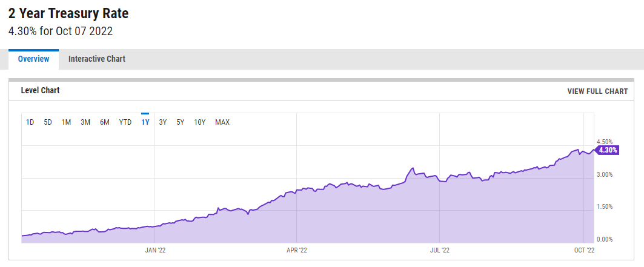This screenshot has width=644, height=267.
Task: Choose the 3Y time range
Action: tap(162, 122)
